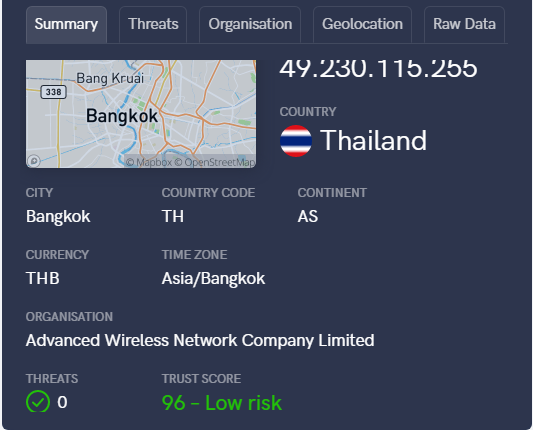The image size is (533, 430).
Task: Open the Raw Data tab
Action: (464, 24)
